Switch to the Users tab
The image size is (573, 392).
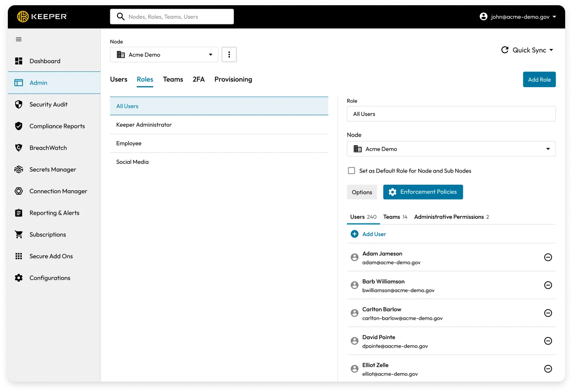point(118,79)
